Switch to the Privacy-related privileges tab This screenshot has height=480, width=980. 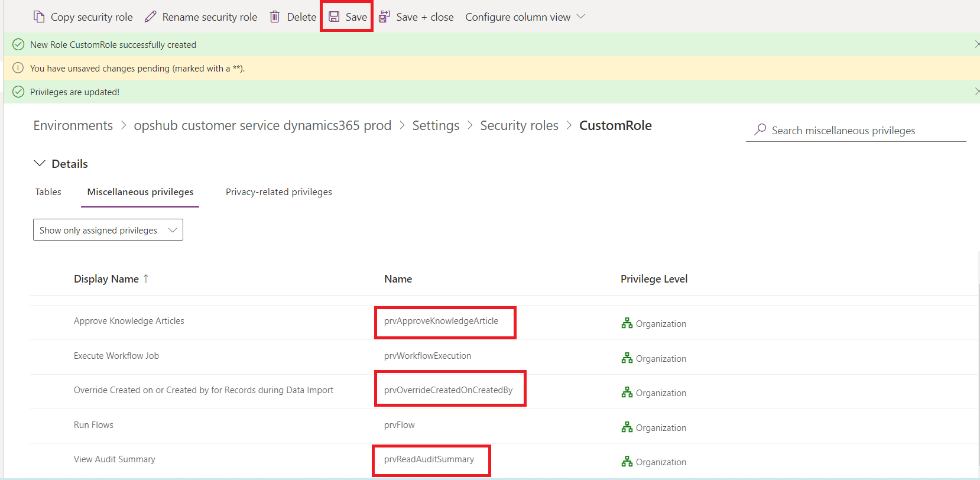[x=278, y=192]
